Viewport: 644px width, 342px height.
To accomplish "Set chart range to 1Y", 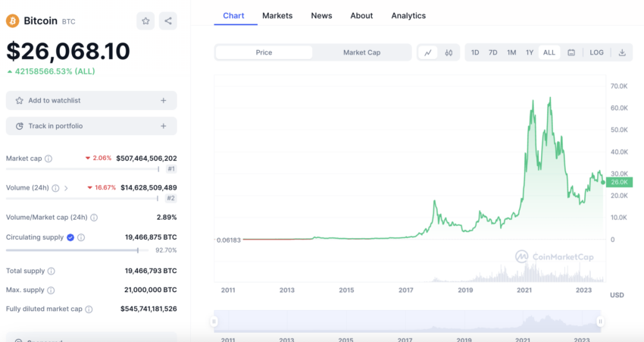I will pyautogui.click(x=530, y=52).
